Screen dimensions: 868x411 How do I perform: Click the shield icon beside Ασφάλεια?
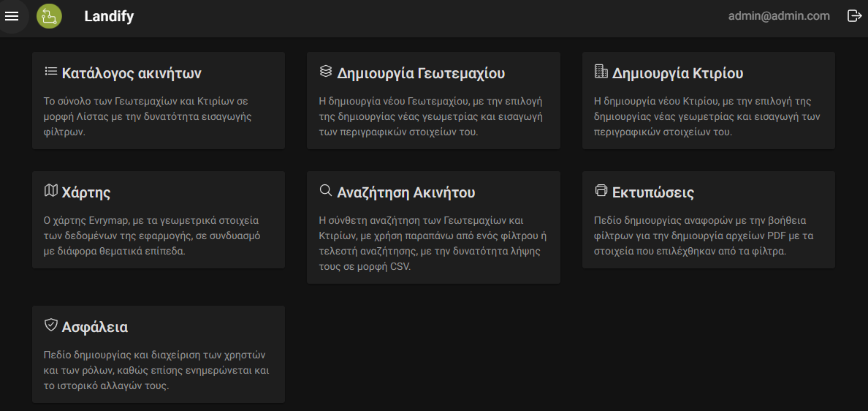tap(51, 325)
